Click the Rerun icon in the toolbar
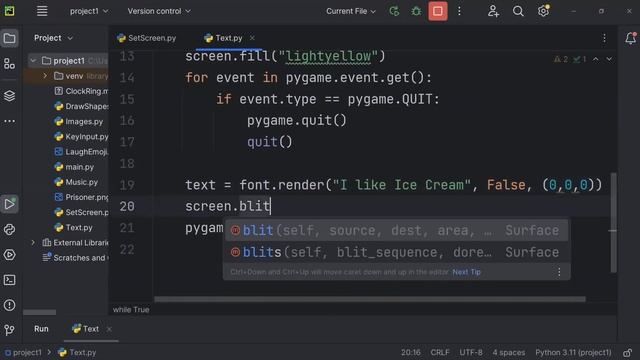This screenshot has width=640, height=360. tap(394, 11)
